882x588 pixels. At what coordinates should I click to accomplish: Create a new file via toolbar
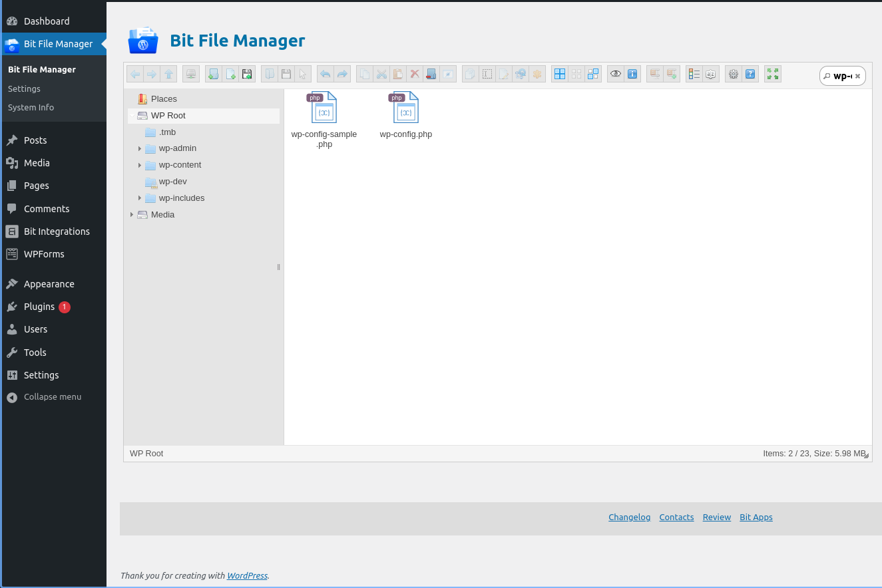(x=230, y=74)
